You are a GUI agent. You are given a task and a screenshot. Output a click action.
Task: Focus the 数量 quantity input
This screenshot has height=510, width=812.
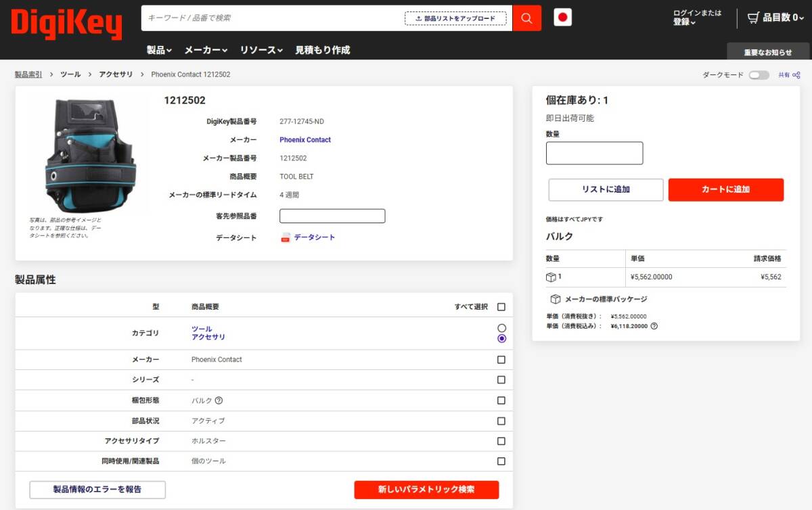595,153
